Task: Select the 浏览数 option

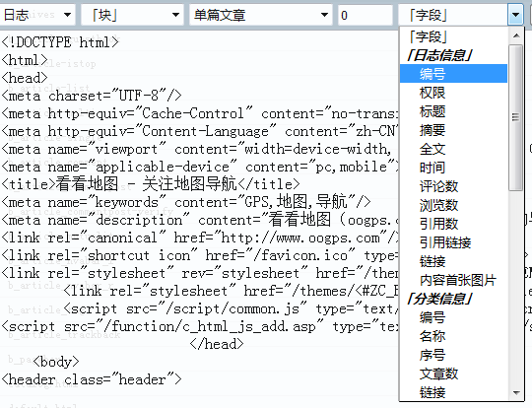Action: 453,205
